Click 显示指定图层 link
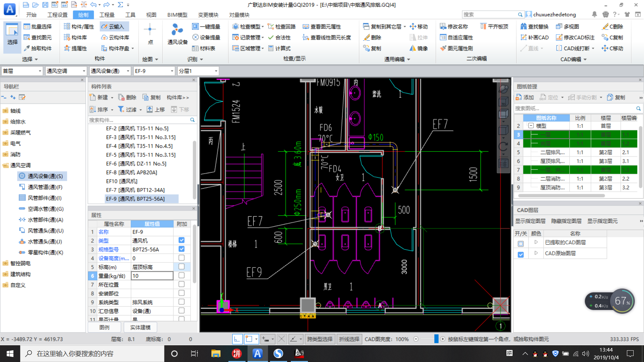Screen dimensions: 644x362 click(x=530, y=221)
